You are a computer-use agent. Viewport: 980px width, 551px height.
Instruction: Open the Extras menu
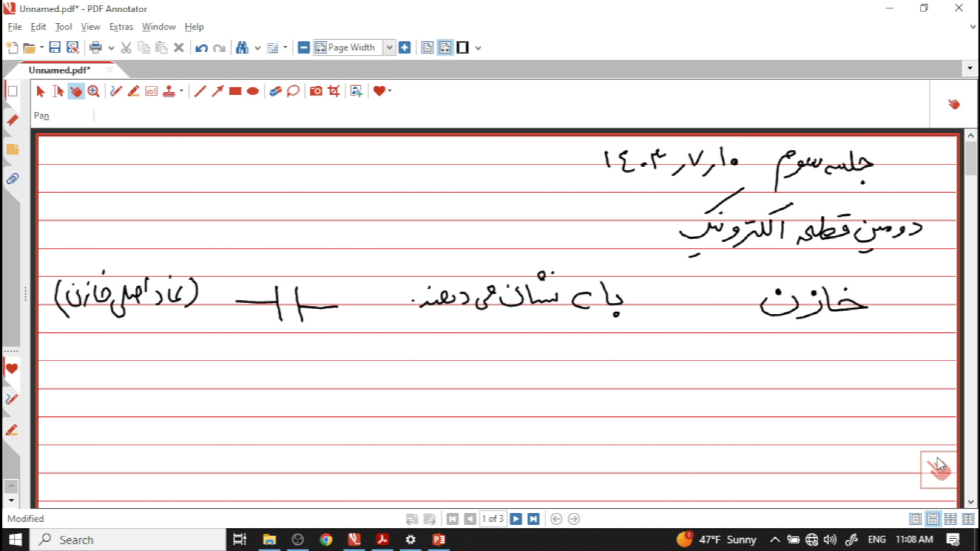click(x=121, y=27)
